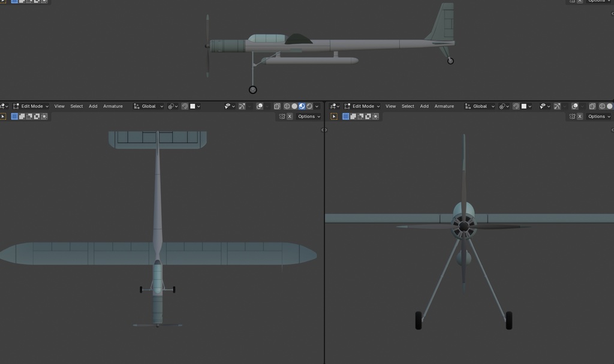
Task: Set invert selection mode in right viewport
Action: pos(368,116)
